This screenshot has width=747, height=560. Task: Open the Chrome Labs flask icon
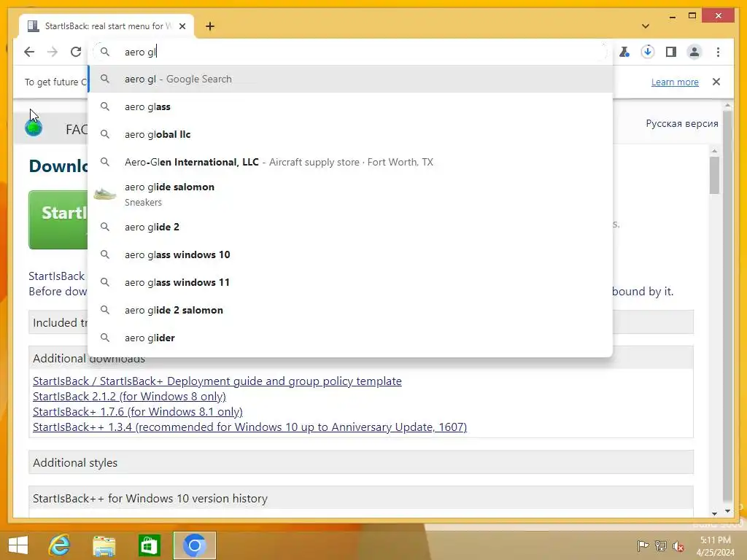coord(624,52)
